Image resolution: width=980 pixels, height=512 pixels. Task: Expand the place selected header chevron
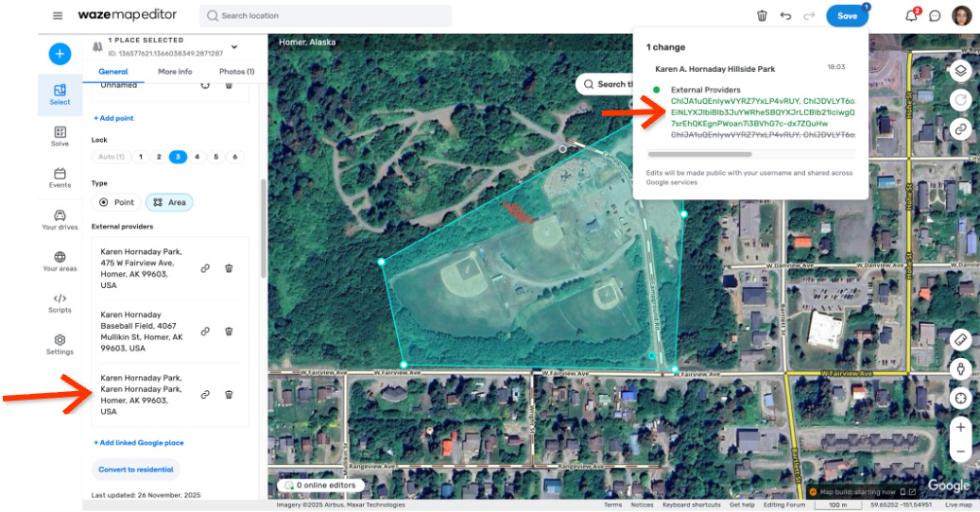coord(234,47)
